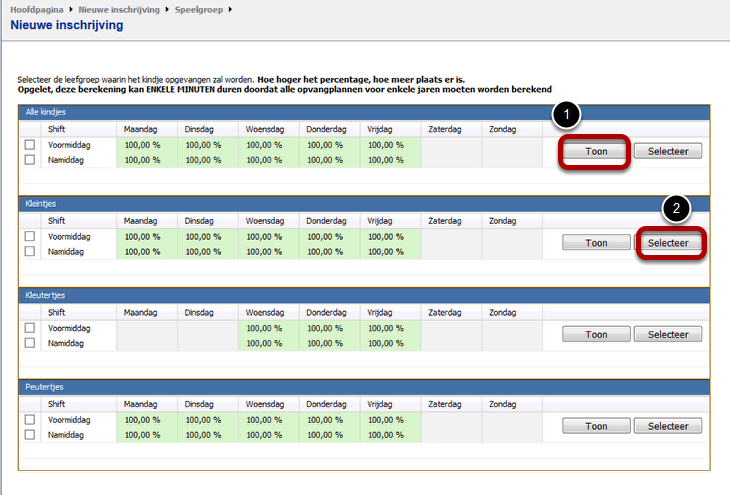Tick the Namiddag box in Kleintjes

pyautogui.click(x=30, y=252)
